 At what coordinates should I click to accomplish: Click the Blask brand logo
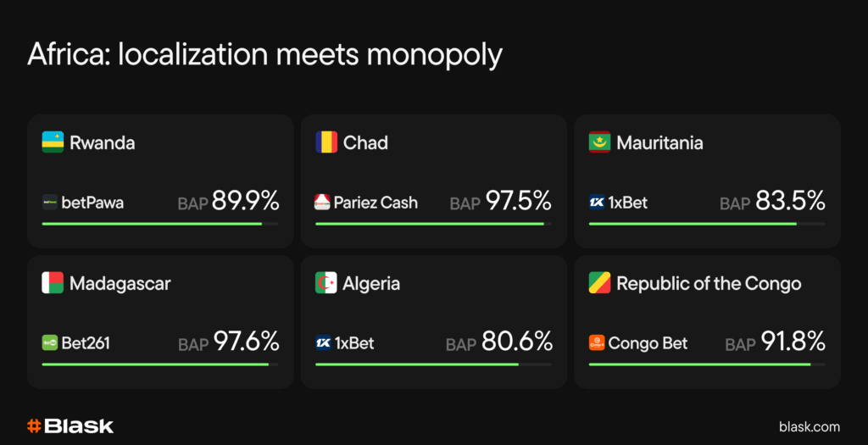pos(70,426)
